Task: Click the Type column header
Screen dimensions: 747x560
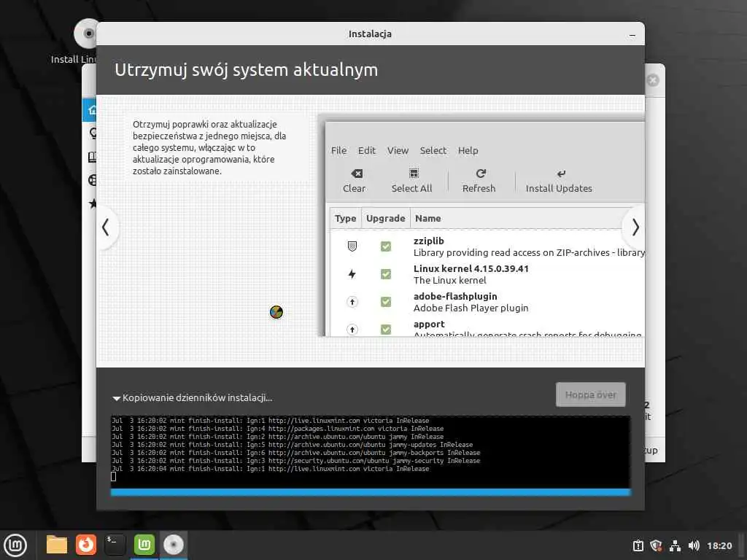Action: 345,219
